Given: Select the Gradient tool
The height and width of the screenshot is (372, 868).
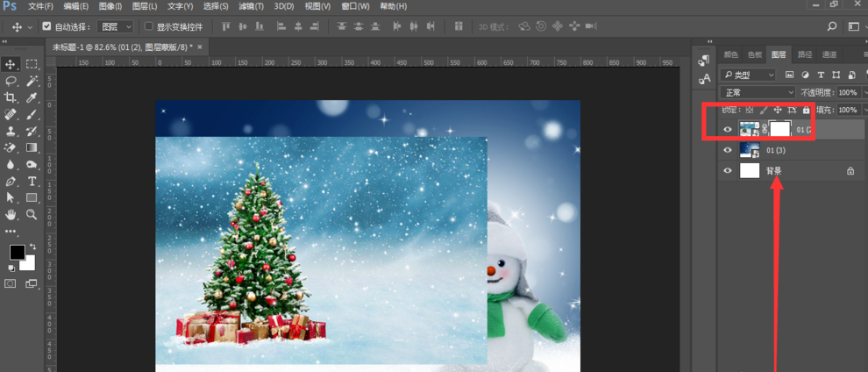Looking at the screenshot, I should coord(32,147).
